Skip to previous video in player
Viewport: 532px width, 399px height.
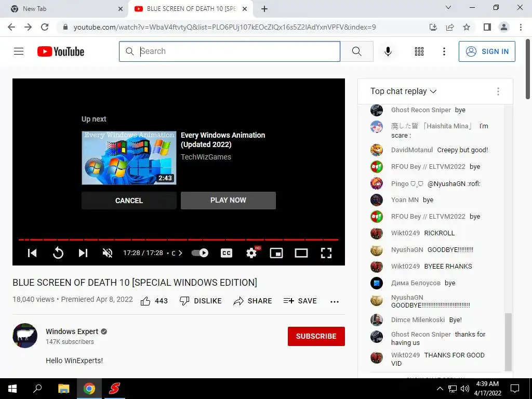point(32,253)
